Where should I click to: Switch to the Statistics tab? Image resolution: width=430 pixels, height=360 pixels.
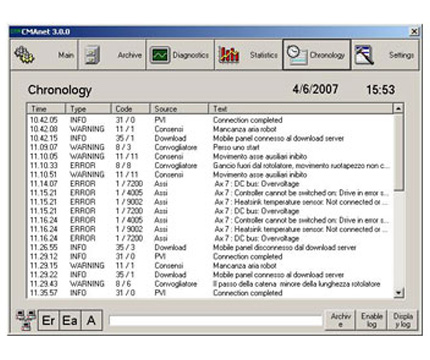pos(248,55)
